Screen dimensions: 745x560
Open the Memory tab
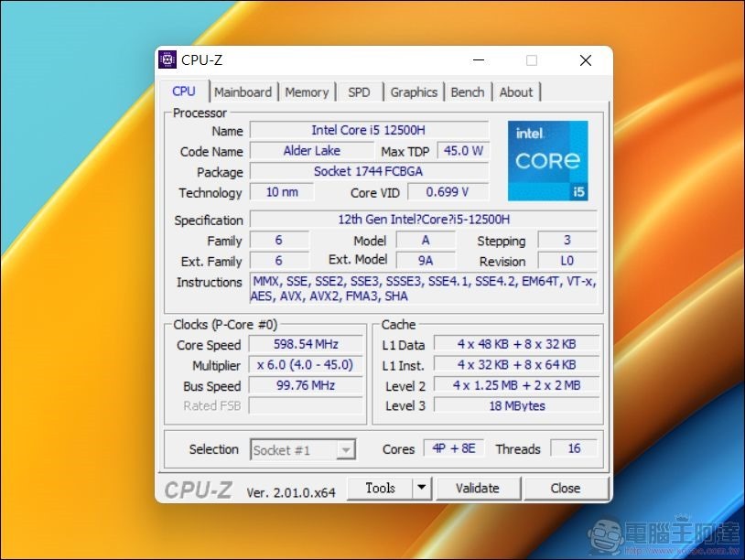tap(308, 92)
